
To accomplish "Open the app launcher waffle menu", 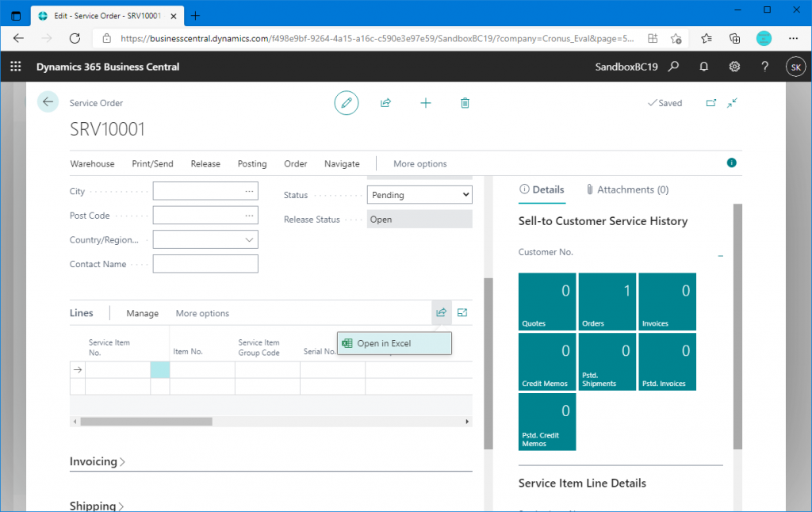I will (x=16, y=67).
